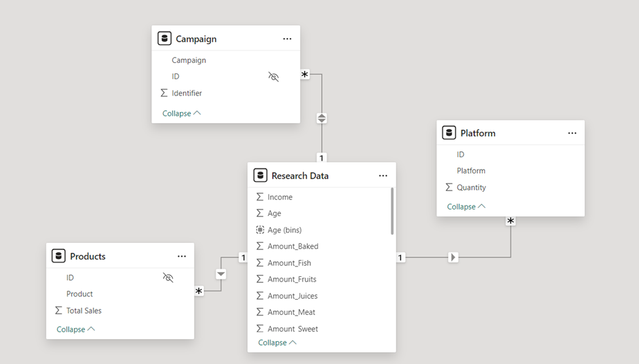This screenshot has width=639, height=364.
Task: Open Platform table more options menu
Action: (572, 134)
